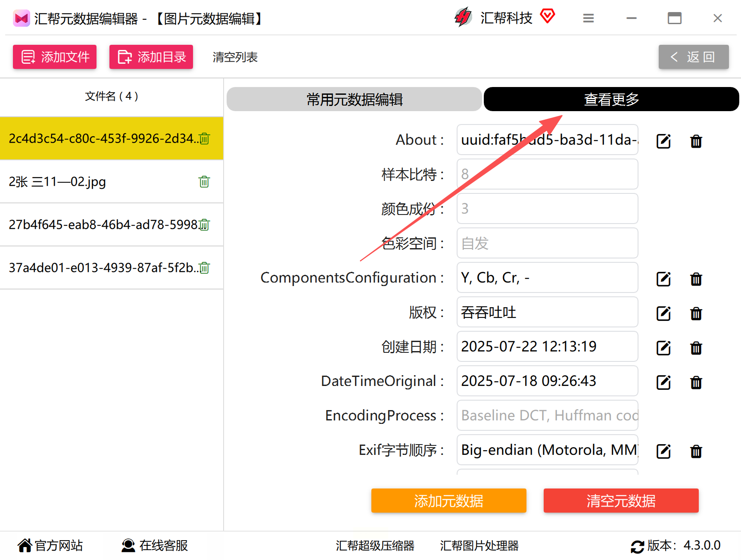The image size is (741, 560).
Task: Click the 样本比特 field showing 8
Action: [548, 174]
